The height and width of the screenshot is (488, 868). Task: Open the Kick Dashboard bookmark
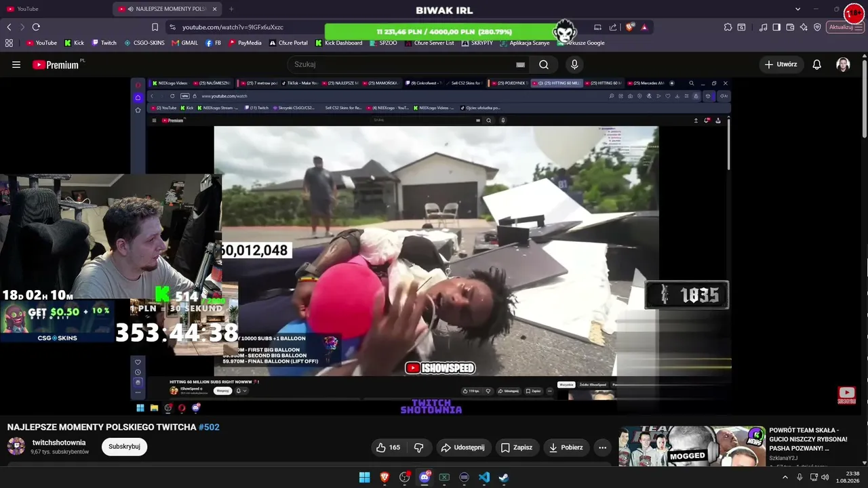click(338, 43)
